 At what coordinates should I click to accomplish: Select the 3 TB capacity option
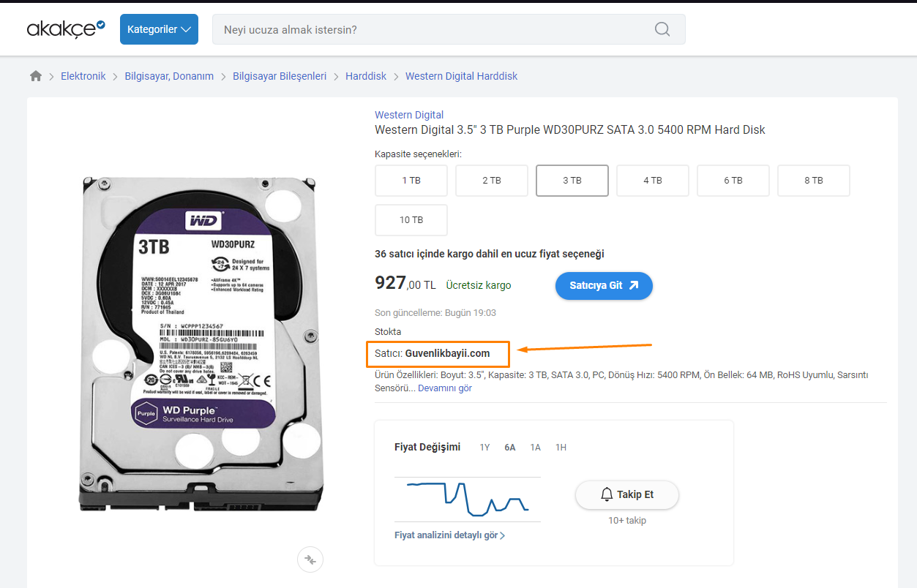[572, 181]
